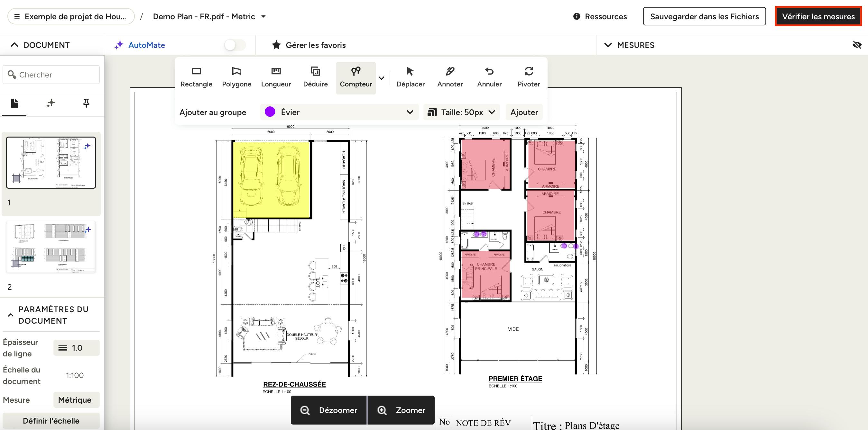Screen dimensions: 868x430
Task: Select the yellow garage area measurement
Action: click(272, 179)
